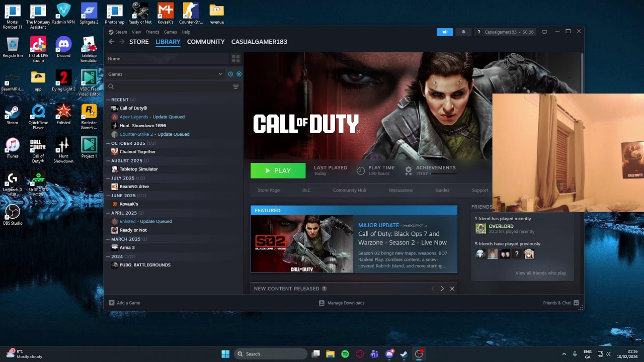Open achievements gear icon for Call of Duty

tap(409, 170)
